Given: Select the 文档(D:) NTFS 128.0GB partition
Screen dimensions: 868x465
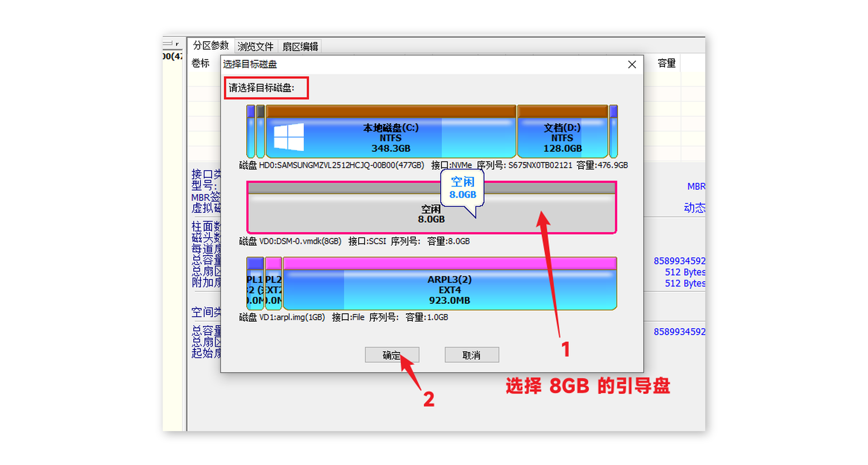Looking at the screenshot, I should (x=562, y=132).
